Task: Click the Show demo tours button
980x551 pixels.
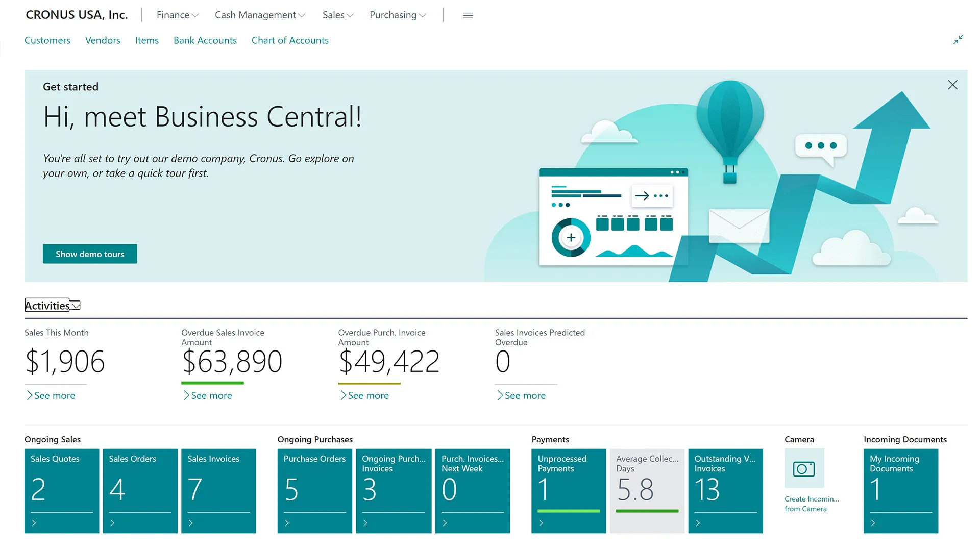Action: [x=90, y=254]
